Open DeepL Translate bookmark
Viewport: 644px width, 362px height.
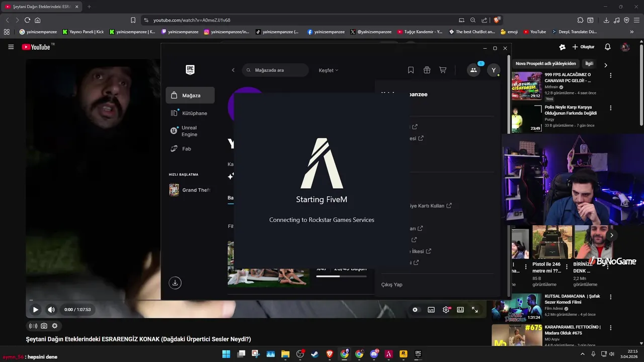point(574,32)
